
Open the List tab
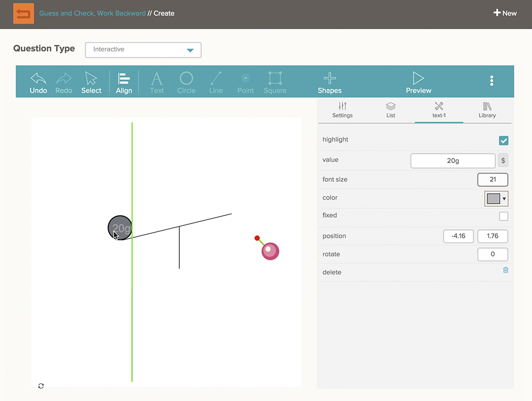click(x=391, y=110)
